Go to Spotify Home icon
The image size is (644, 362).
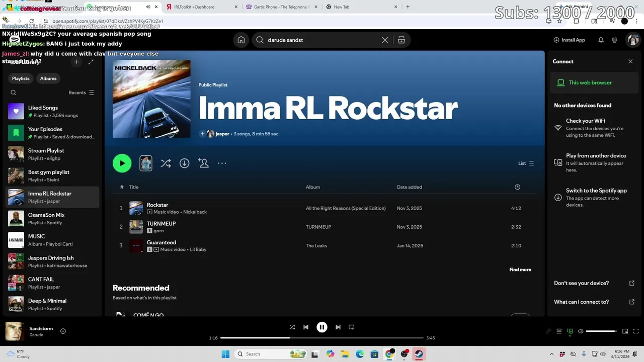tap(241, 40)
